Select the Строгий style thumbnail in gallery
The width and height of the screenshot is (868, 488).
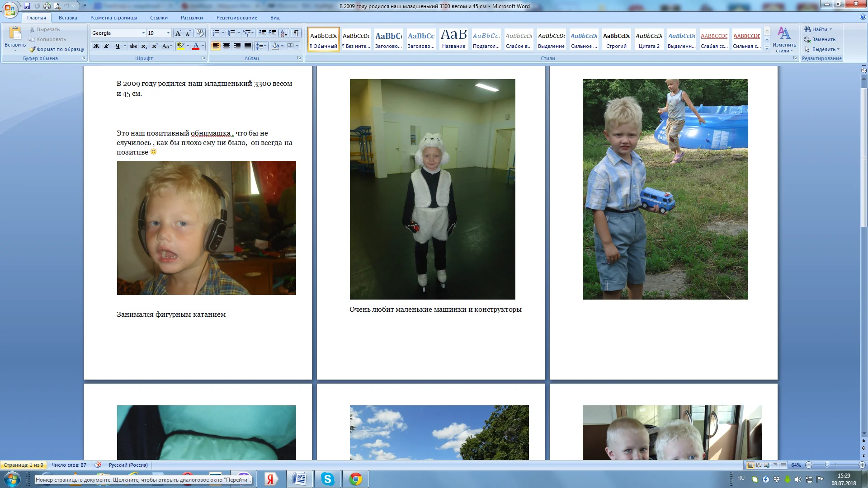(x=616, y=40)
